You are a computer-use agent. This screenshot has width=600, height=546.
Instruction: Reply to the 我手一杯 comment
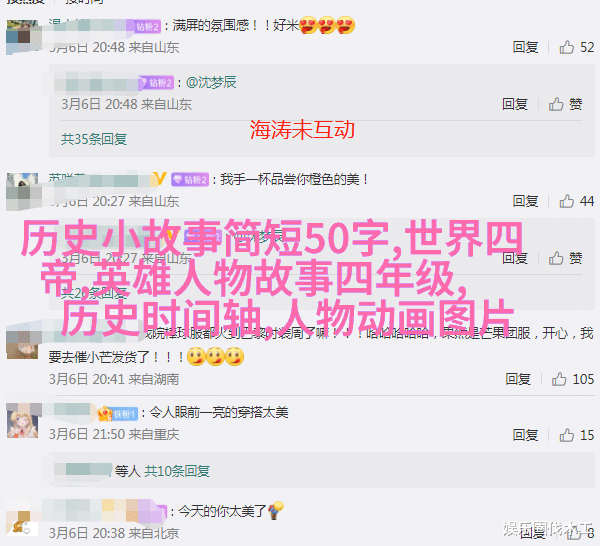click(x=525, y=201)
